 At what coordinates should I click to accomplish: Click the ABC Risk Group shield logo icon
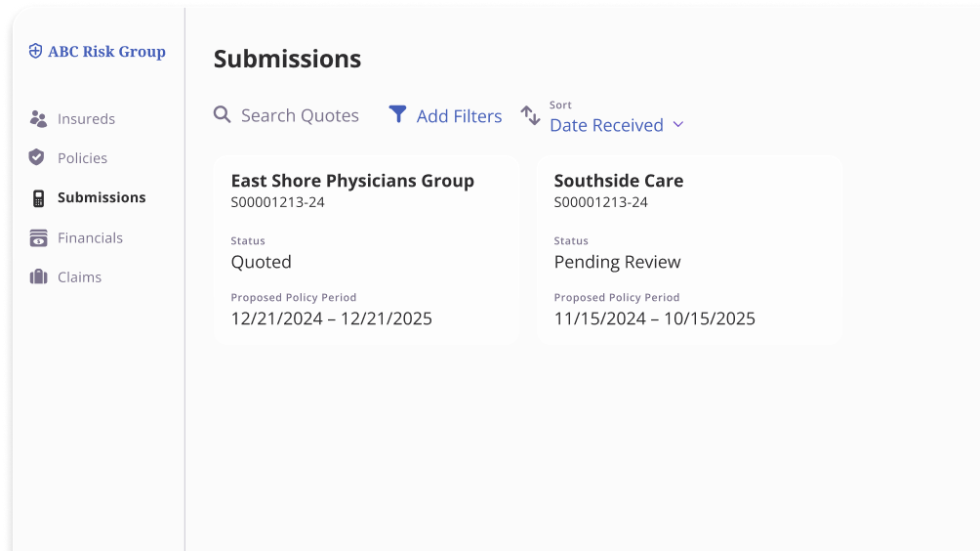click(x=36, y=52)
